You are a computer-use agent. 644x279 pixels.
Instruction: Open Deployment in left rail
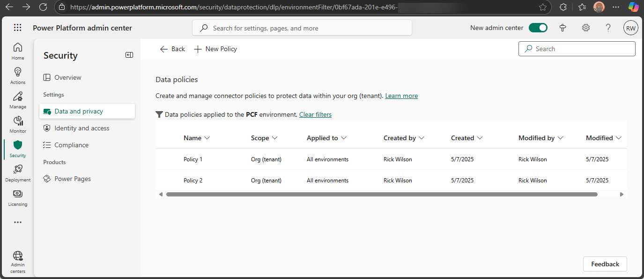click(x=18, y=173)
